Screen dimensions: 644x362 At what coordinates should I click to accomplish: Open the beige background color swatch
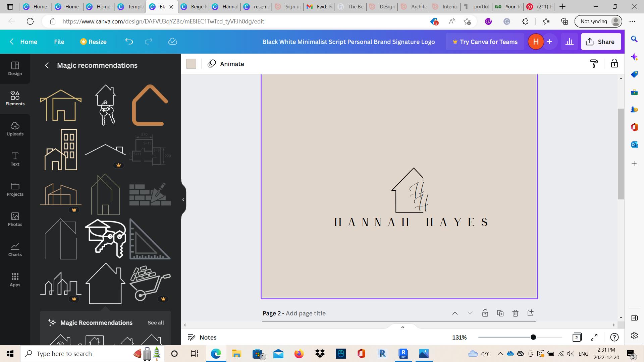[191, 64]
